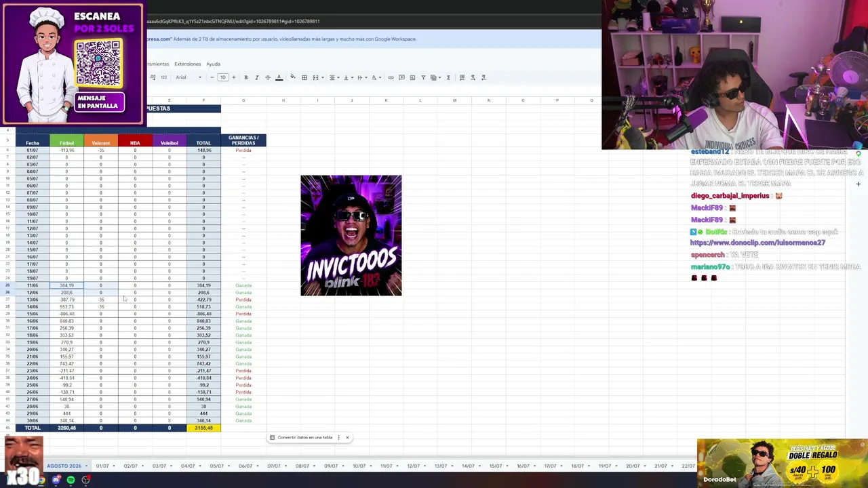868x488 pixels.
Task: Click the date cell 01/07
Action: click(33, 150)
